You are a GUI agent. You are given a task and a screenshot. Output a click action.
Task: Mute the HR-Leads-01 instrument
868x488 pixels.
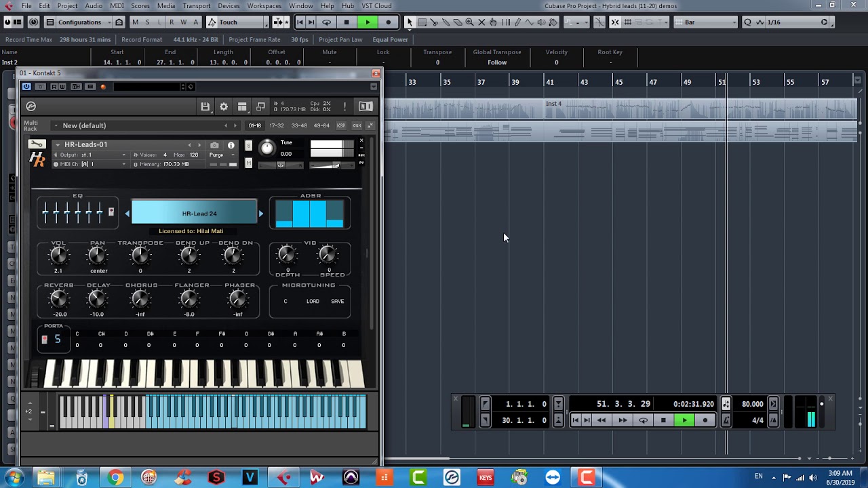click(x=248, y=163)
